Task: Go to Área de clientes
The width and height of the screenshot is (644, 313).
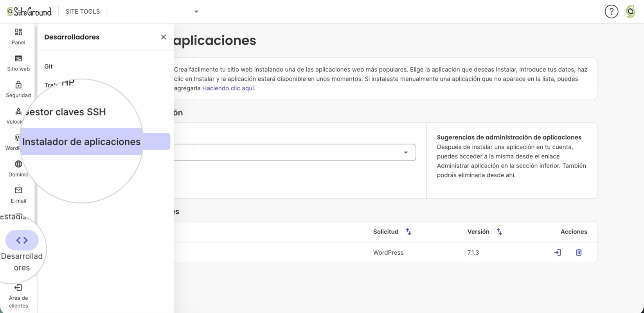Action: (18, 296)
